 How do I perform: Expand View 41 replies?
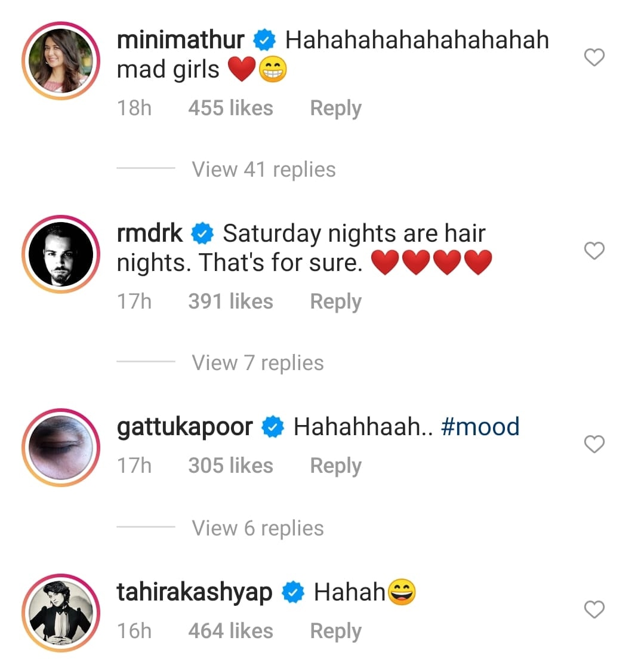pos(263,170)
